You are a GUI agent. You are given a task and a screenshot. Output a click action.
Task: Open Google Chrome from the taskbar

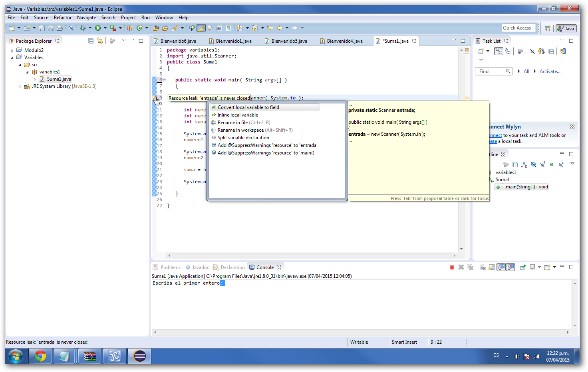click(40, 356)
